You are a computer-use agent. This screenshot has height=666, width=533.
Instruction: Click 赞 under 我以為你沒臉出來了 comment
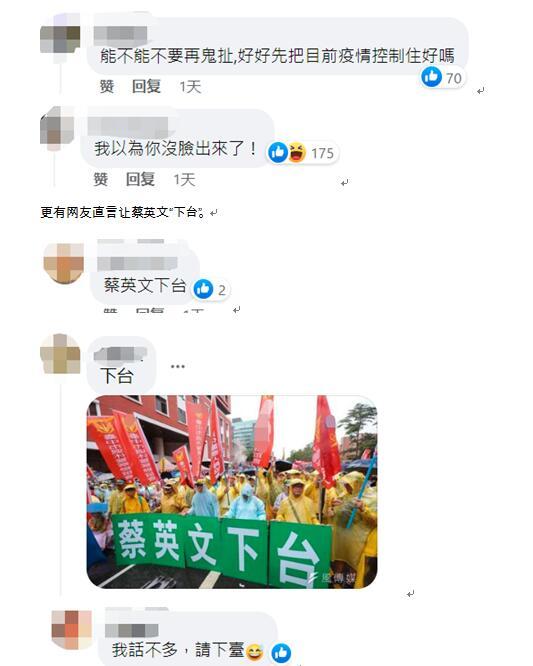pyautogui.click(x=101, y=179)
